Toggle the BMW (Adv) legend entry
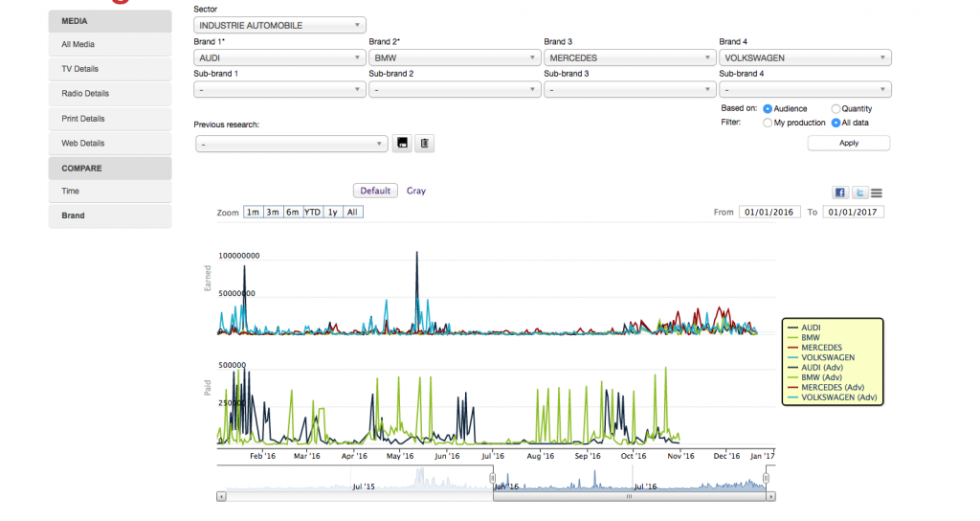This screenshot has height=521, width=980. coord(815,377)
